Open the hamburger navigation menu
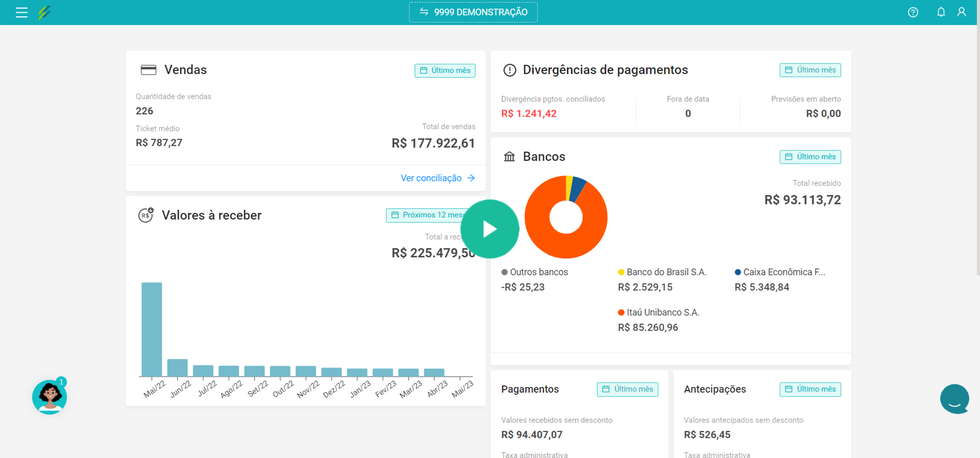 point(22,13)
